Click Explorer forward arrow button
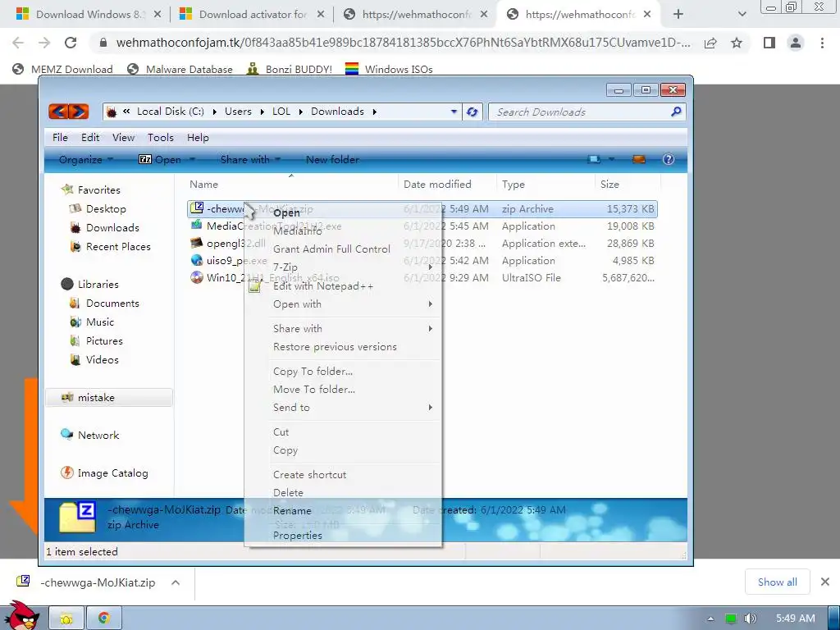 pyautogui.click(x=78, y=112)
